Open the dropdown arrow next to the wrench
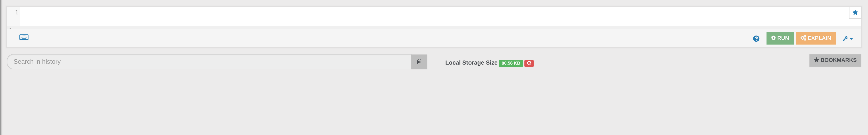The image size is (868, 135). point(851,38)
